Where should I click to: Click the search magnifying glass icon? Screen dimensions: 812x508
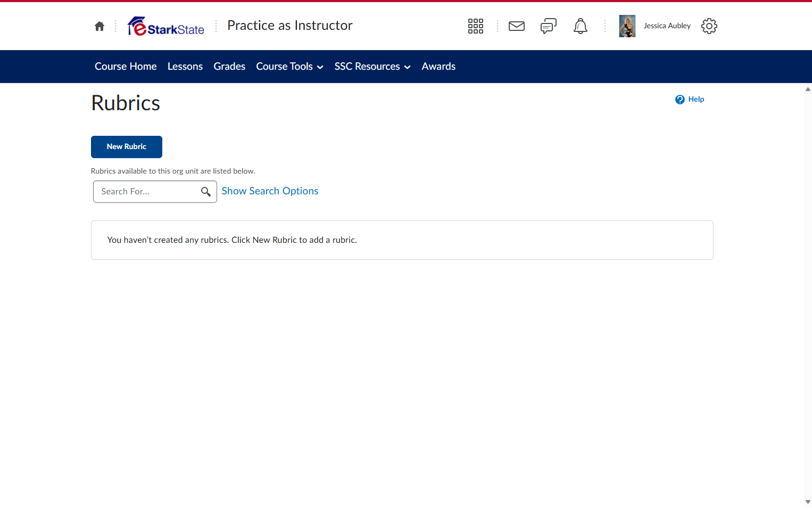(x=206, y=192)
